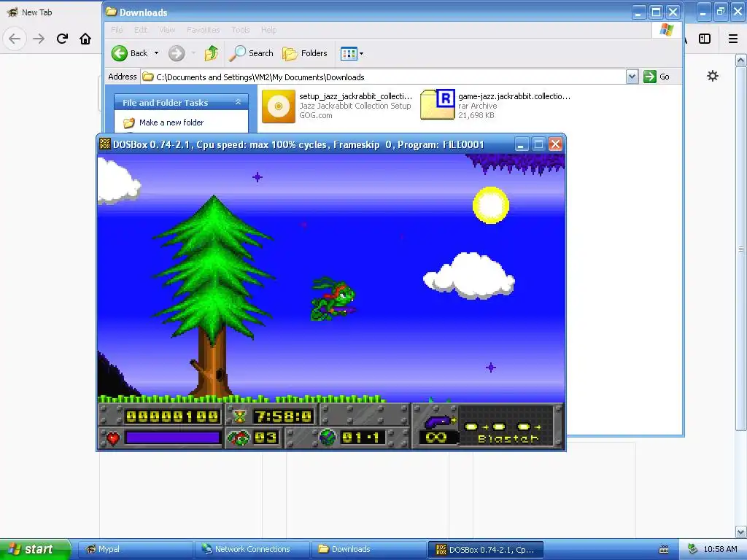This screenshot has width=747, height=560.
Task: Reload the browser page
Action: (62, 39)
